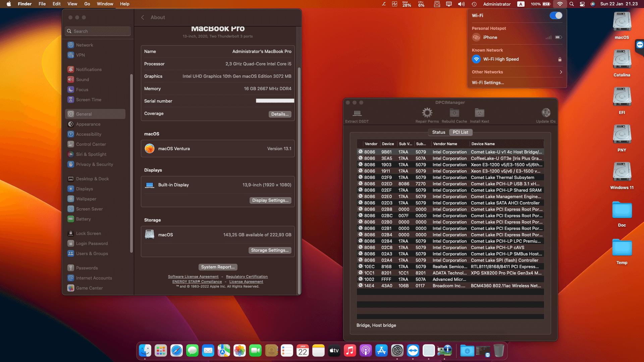
Task: Open Podcasts app in Dock
Action: [x=366, y=351]
